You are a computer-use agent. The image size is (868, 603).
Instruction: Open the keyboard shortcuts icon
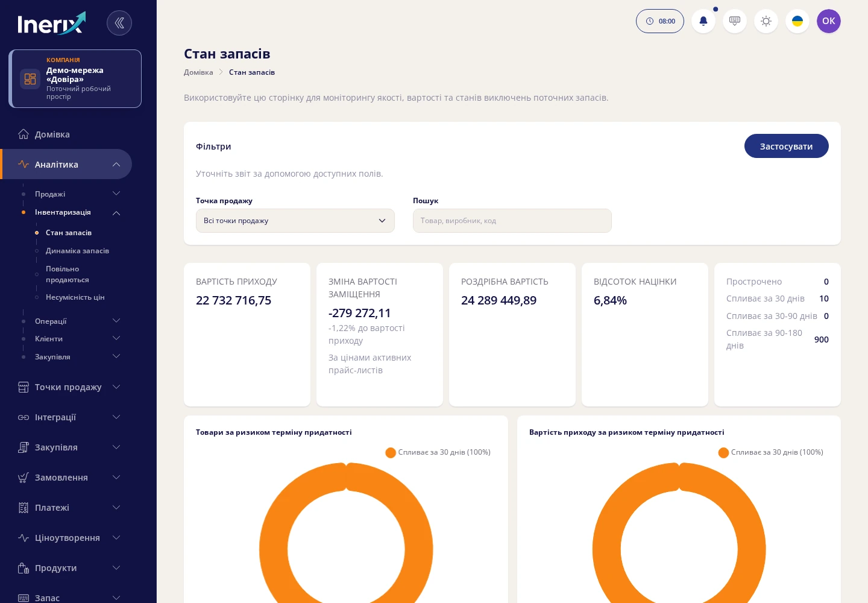tap(735, 21)
